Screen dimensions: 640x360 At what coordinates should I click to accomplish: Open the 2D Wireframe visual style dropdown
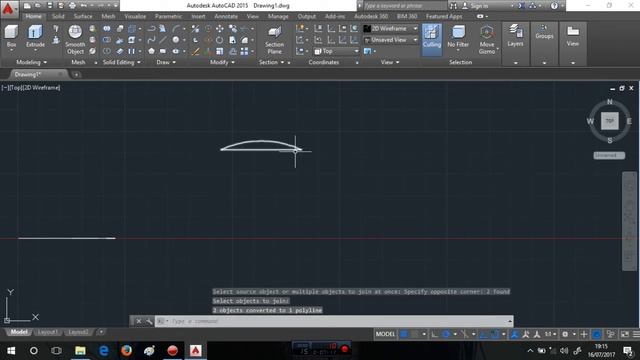pyautogui.click(x=391, y=29)
